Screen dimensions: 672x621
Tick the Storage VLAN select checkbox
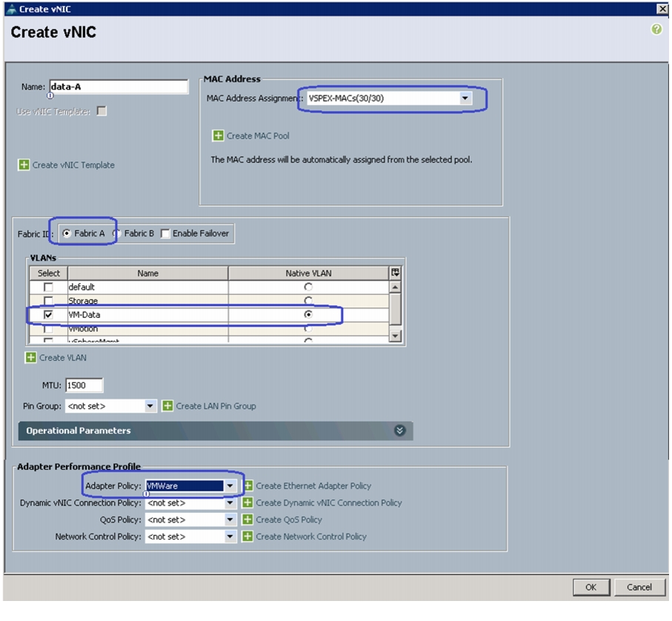click(48, 300)
